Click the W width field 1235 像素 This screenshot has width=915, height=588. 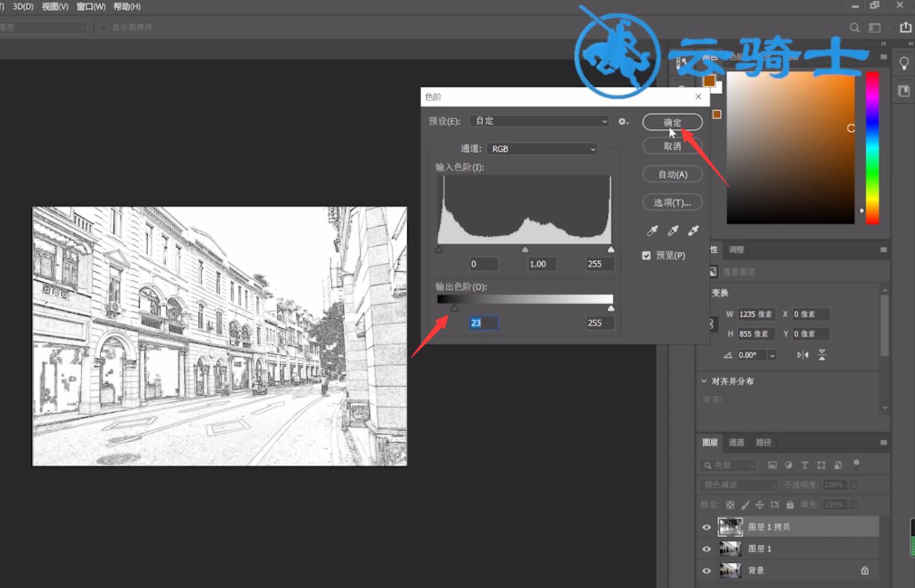coord(757,314)
